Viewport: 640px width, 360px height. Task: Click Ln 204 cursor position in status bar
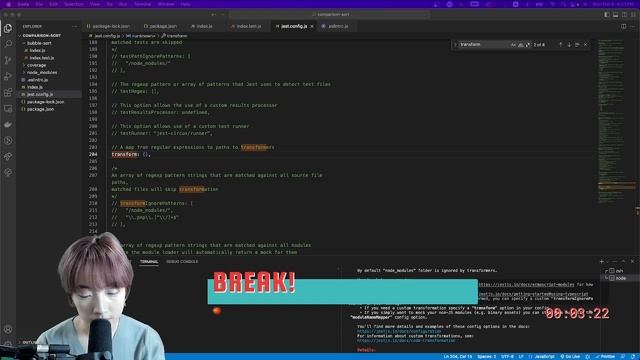point(457,357)
